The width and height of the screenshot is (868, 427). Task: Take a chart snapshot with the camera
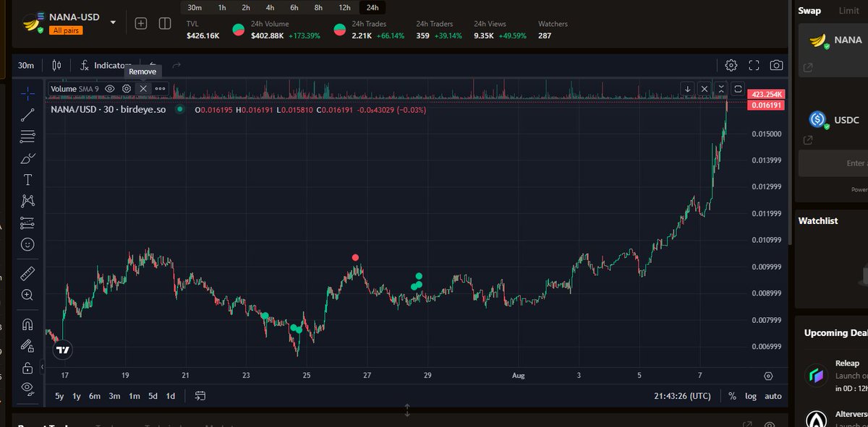[776, 65]
